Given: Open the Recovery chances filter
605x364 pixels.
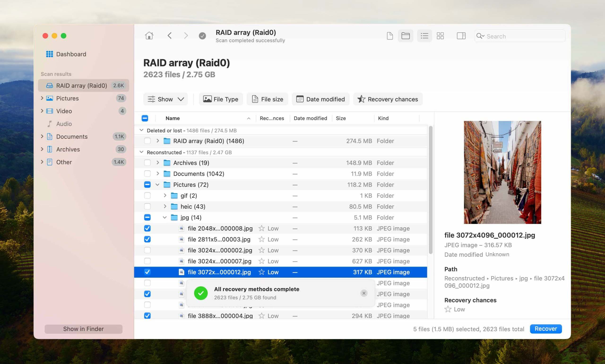Looking at the screenshot, I should tap(388, 99).
